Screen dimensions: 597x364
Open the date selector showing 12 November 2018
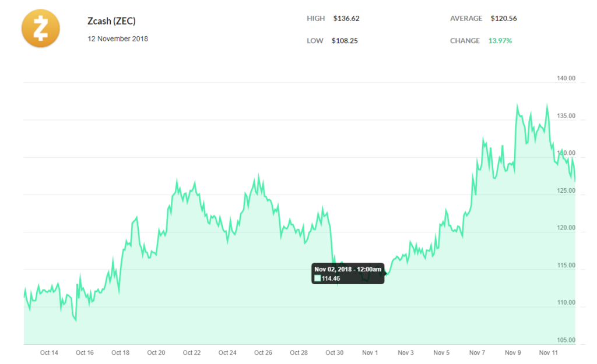tap(118, 38)
